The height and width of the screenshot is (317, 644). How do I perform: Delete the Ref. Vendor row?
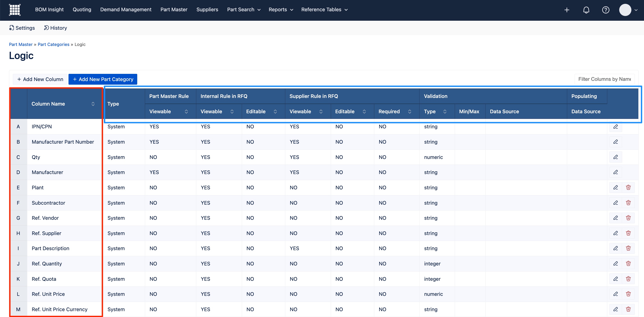628,218
